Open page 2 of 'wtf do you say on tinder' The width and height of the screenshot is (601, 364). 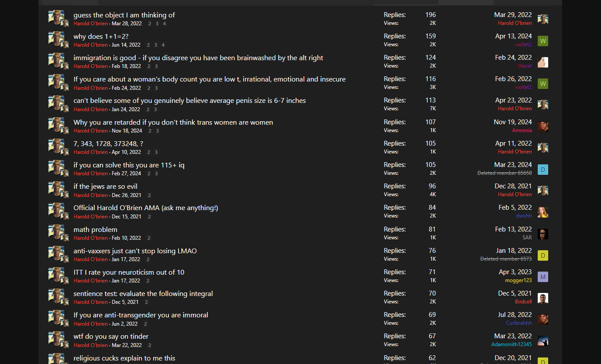tap(149, 345)
